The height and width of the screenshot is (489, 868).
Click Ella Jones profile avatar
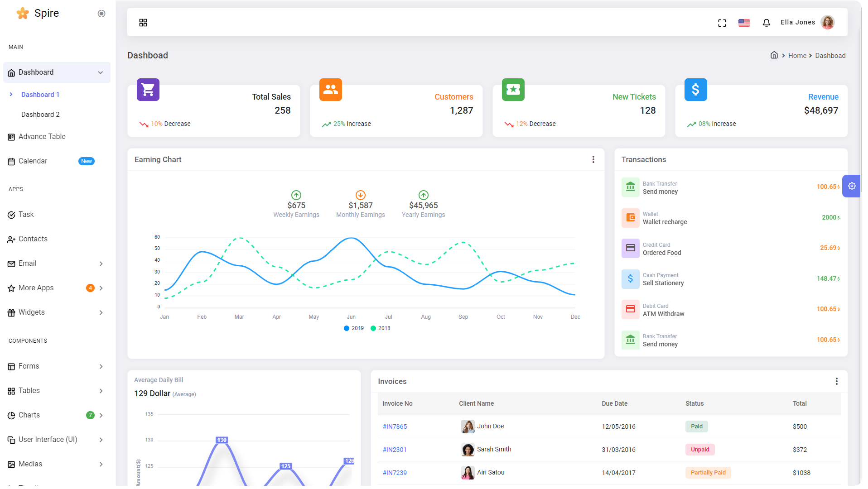pos(827,22)
